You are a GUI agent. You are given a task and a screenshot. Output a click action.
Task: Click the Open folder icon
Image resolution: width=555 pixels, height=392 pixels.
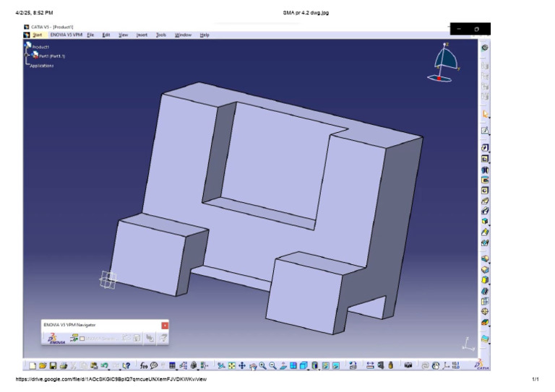click(x=43, y=366)
